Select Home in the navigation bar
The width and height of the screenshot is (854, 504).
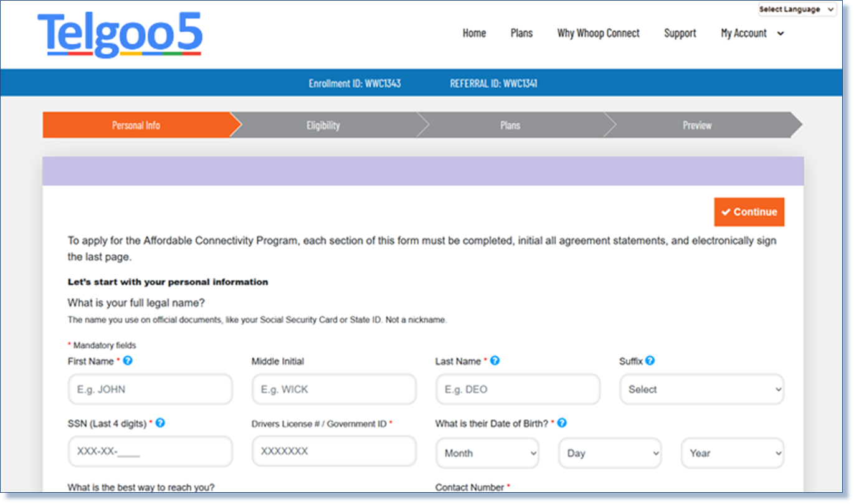[474, 33]
